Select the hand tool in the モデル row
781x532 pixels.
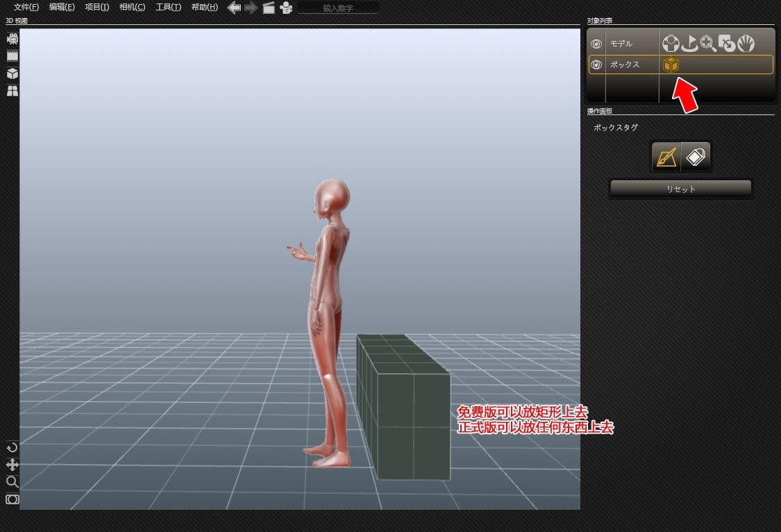(746, 44)
